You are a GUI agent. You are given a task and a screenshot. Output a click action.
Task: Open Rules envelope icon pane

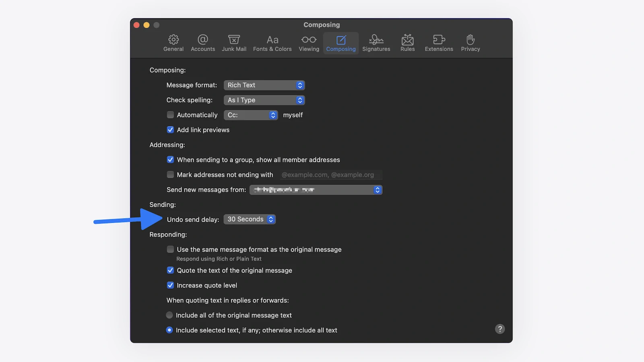pos(407,43)
